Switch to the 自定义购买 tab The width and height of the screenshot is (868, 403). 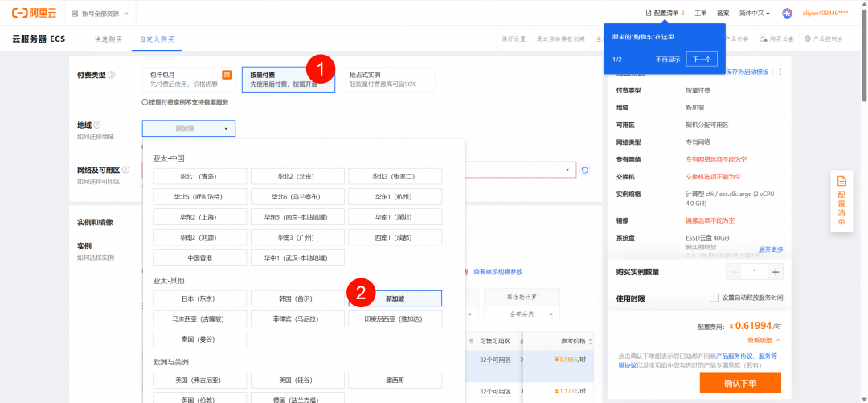click(157, 39)
